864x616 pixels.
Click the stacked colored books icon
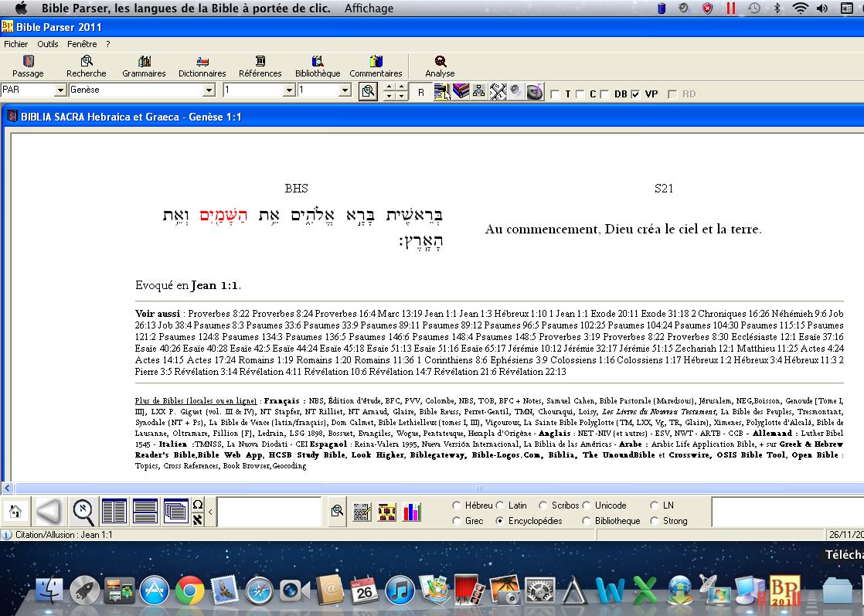461,91
